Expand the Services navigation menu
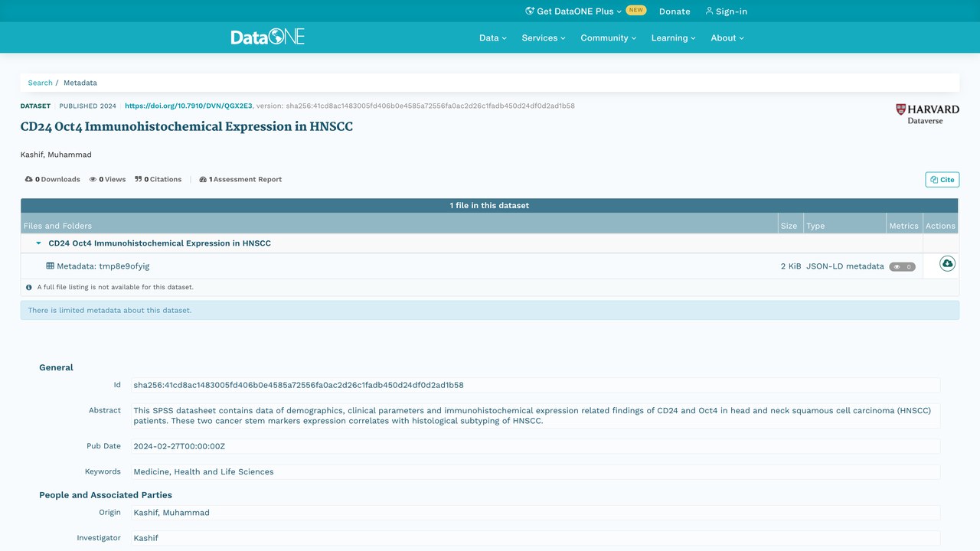This screenshot has height=551, width=980. click(x=544, y=37)
